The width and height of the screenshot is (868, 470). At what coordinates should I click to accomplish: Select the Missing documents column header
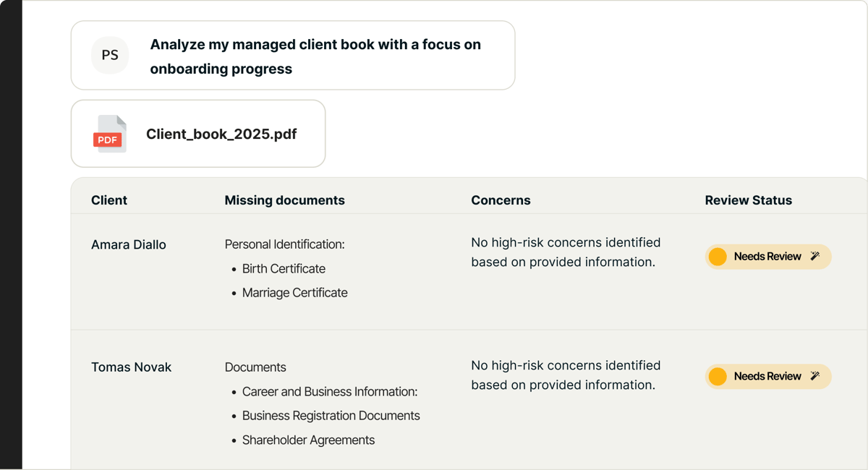pos(284,200)
